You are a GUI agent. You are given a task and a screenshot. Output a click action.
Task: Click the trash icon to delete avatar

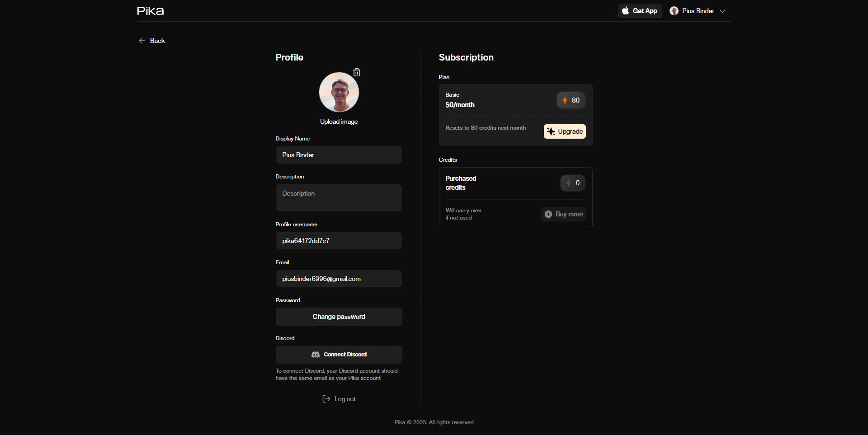coord(357,72)
